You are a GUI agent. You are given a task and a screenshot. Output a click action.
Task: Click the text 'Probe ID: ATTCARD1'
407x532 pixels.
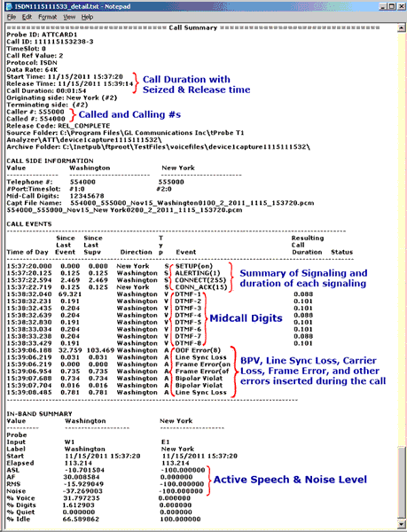pos(42,35)
